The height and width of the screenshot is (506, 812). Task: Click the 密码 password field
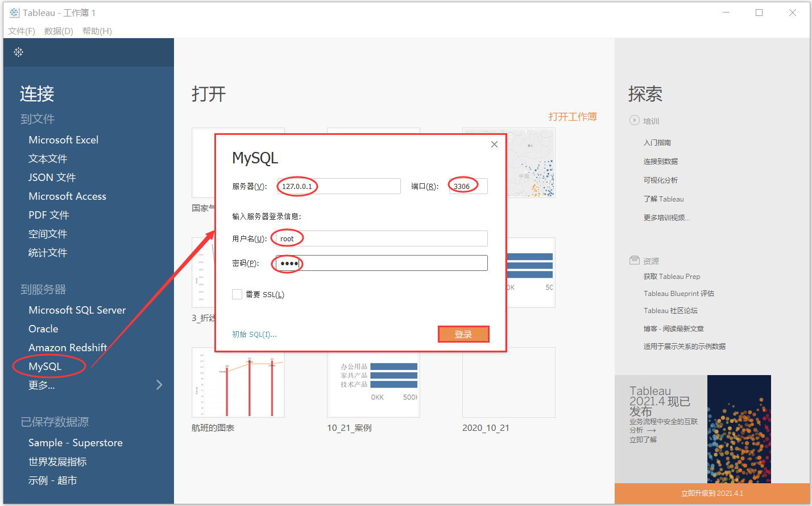pyautogui.click(x=379, y=262)
